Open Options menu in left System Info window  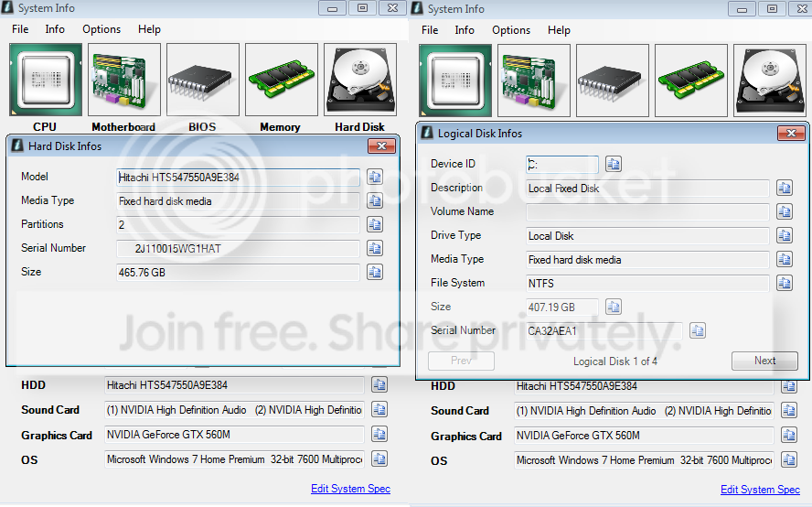[x=101, y=29]
